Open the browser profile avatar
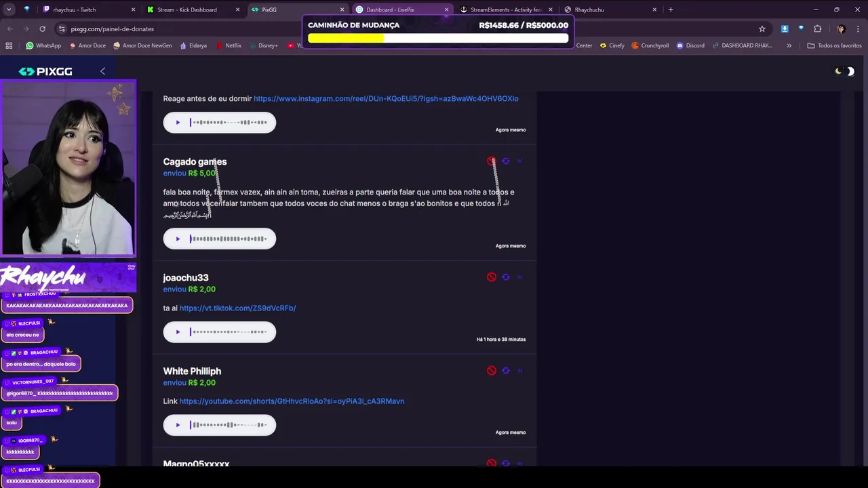 pos(841,29)
